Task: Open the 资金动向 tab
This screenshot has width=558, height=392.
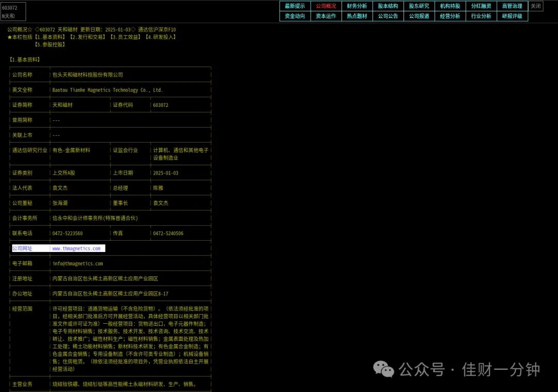Action: click(x=295, y=16)
